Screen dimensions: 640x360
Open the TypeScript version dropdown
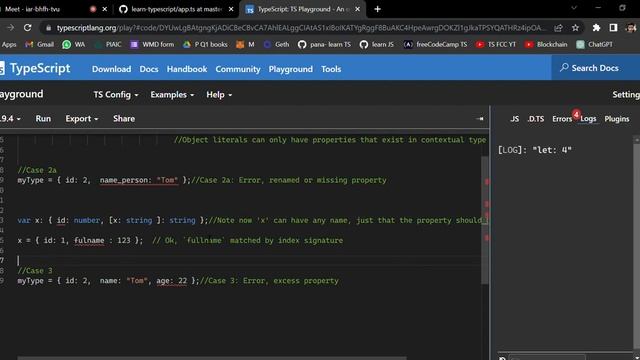coord(10,119)
